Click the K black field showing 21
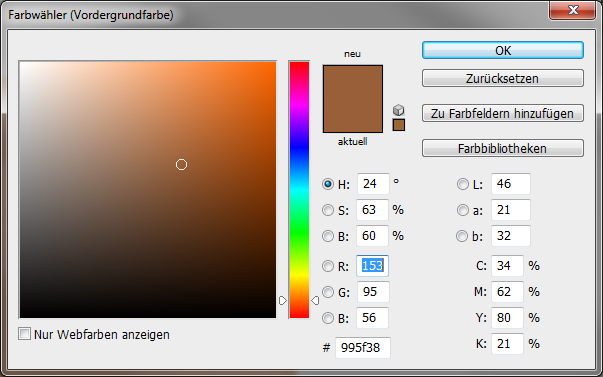Screen dimensions: 603x377 pyautogui.click(x=507, y=344)
